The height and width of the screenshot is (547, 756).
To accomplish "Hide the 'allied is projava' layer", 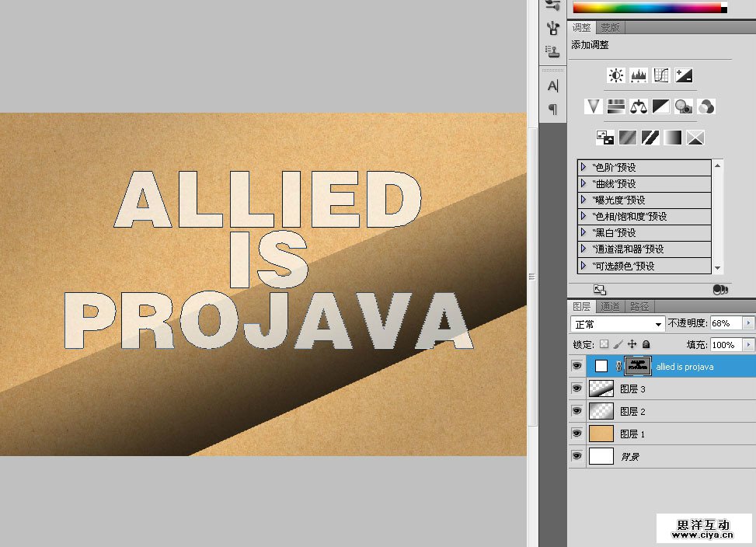I will point(577,366).
